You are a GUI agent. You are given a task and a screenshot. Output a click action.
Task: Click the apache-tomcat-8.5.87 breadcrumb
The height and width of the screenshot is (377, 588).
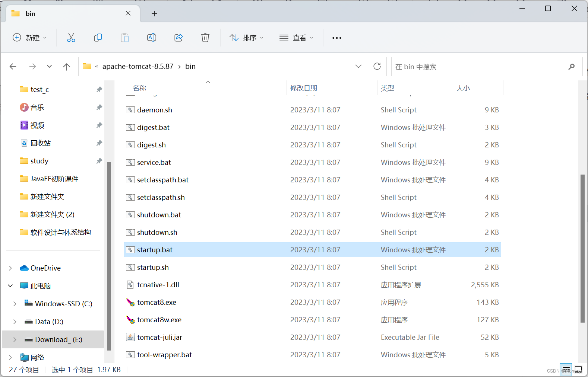coord(138,66)
